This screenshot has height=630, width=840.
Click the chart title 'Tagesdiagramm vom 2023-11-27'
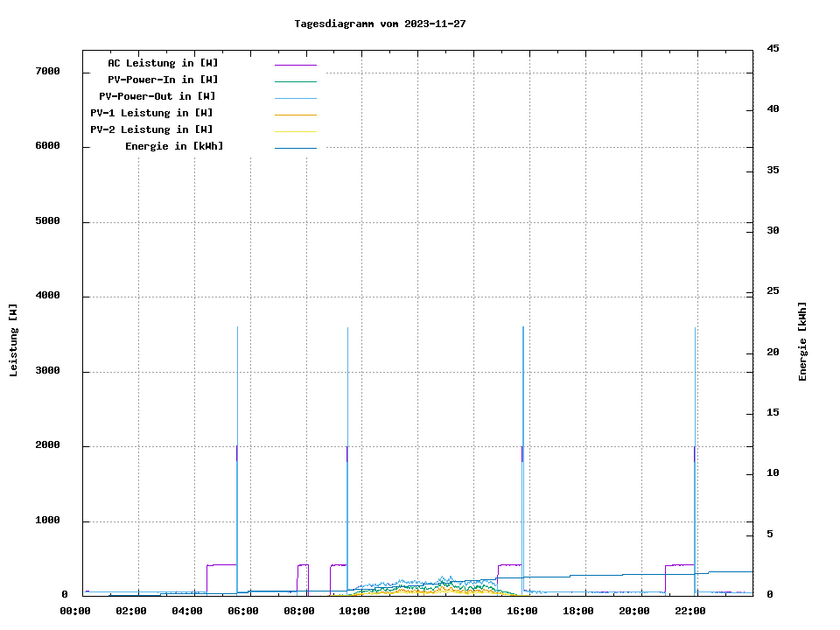click(x=380, y=24)
